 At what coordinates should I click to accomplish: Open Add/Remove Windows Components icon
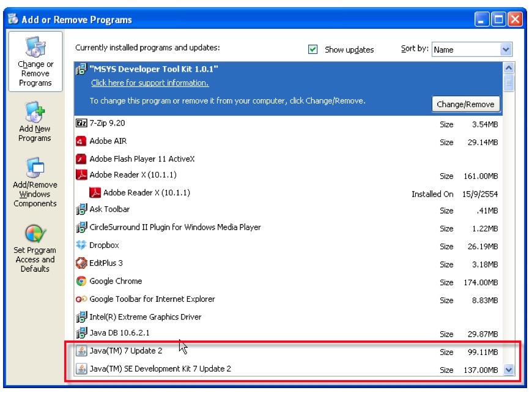[35, 167]
